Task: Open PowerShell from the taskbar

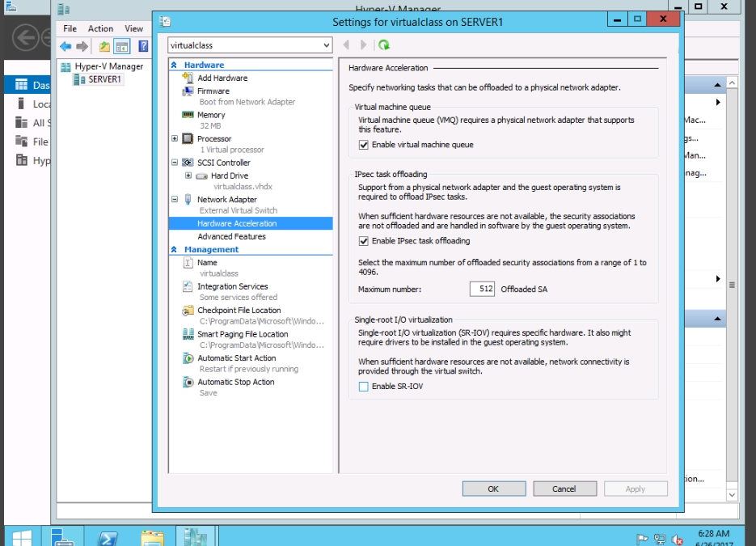Action: pos(107,537)
